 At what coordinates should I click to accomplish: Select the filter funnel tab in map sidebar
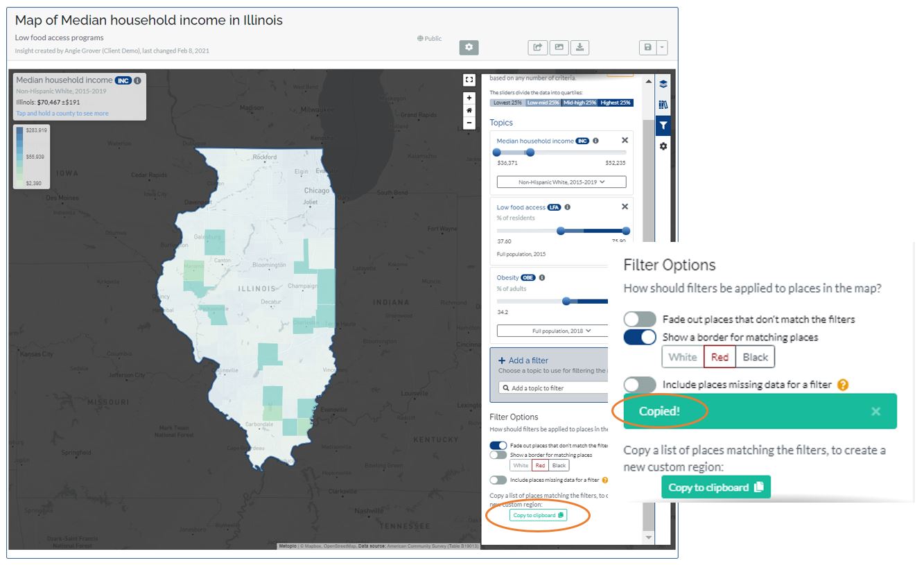pyautogui.click(x=663, y=125)
